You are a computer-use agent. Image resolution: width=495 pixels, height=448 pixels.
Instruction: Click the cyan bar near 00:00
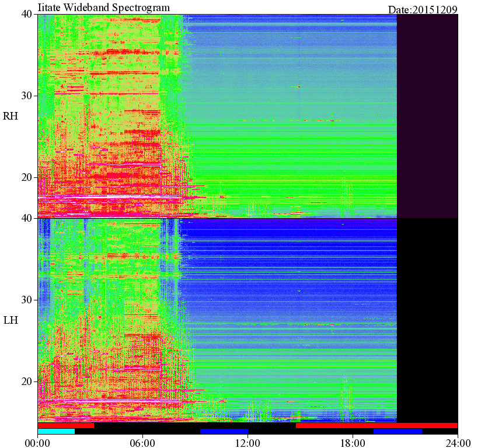coord(56,431)
